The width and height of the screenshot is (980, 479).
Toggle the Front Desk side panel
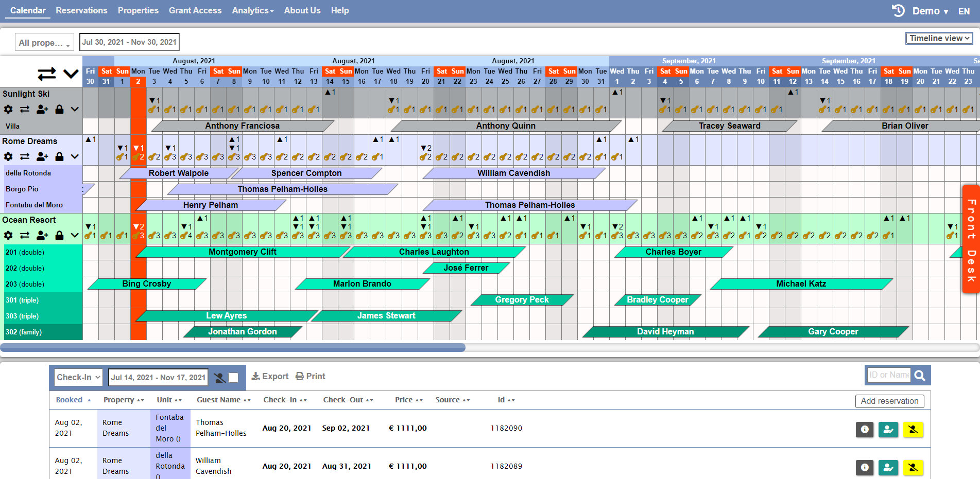[x=971, y=239]
